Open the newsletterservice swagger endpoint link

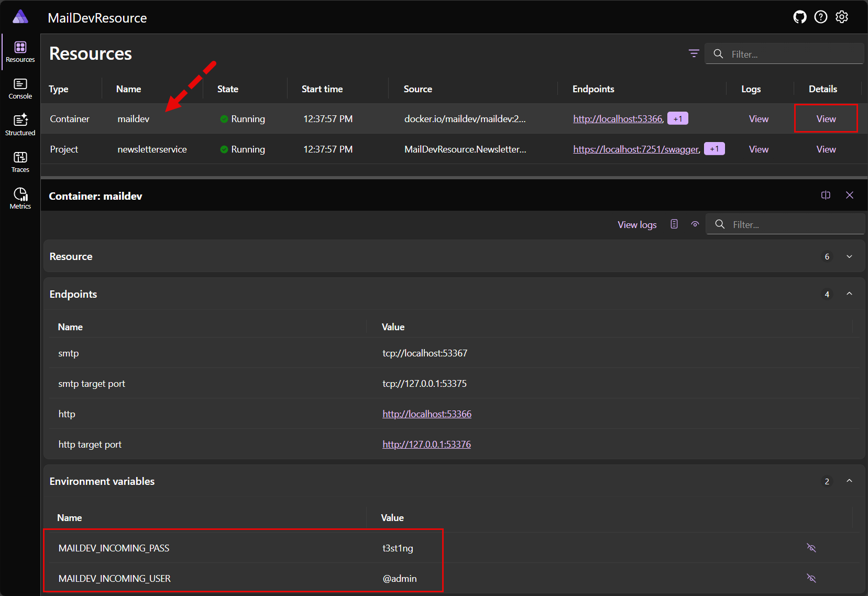[636, 149]
